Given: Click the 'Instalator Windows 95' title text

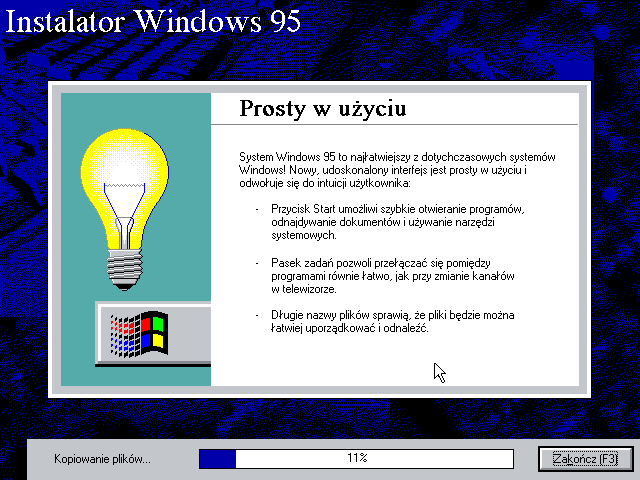Looking at the screenshot, I should tap(153, 21).
